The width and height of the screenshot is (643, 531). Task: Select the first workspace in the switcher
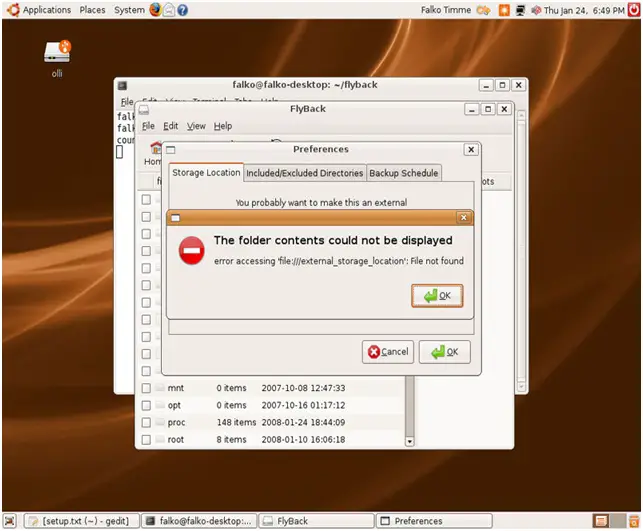(601, 521)
